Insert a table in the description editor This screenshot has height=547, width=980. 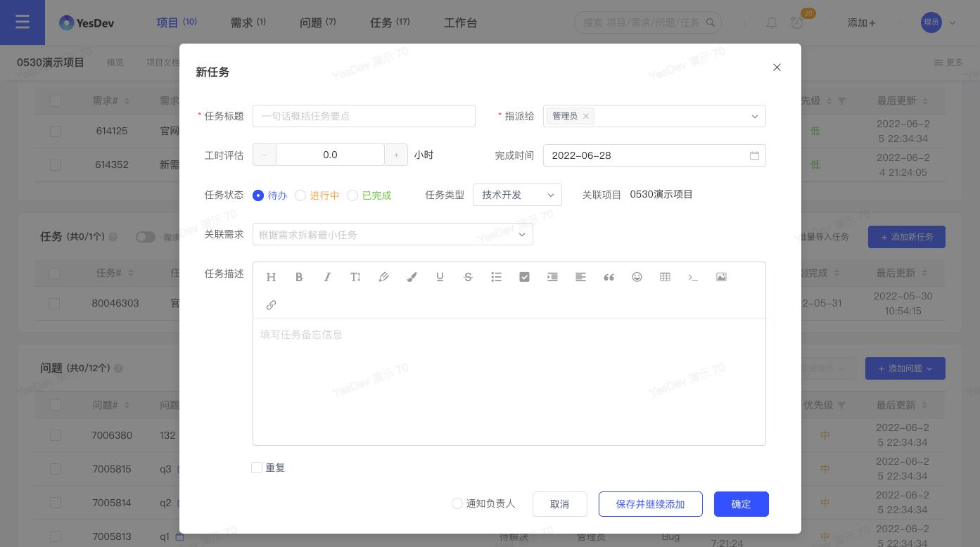point(665,277)
